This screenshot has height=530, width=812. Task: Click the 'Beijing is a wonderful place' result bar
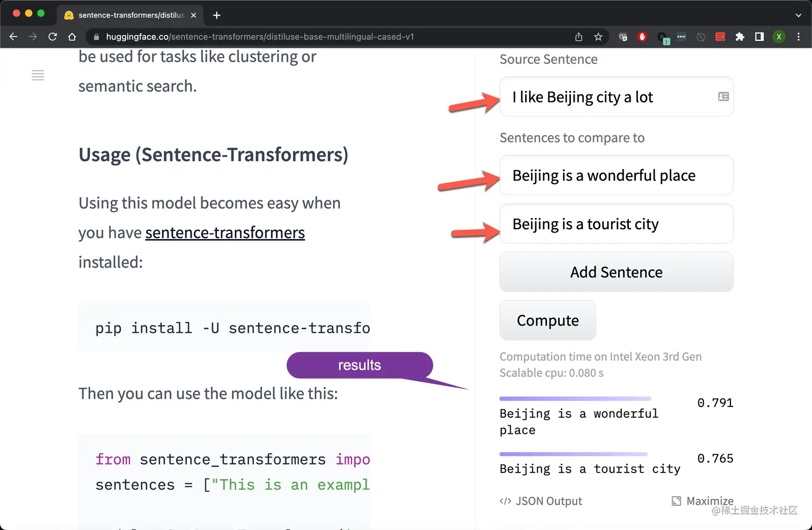tap(575, 399)
